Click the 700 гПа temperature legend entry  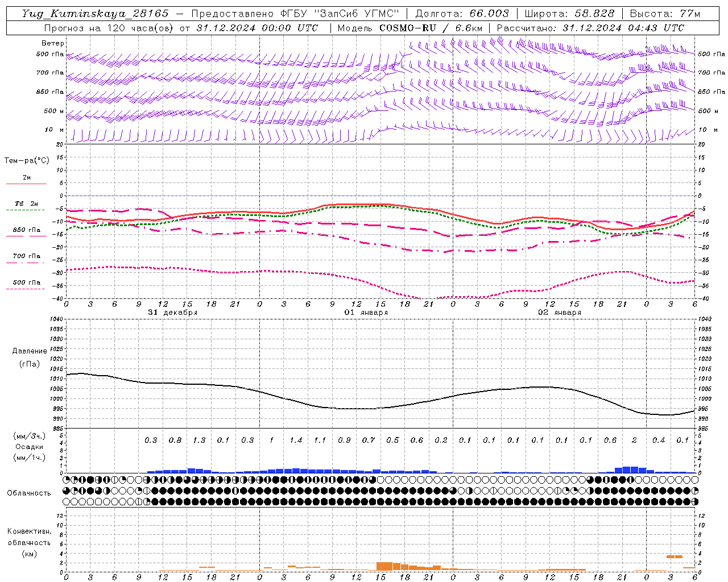pos(26,256)
